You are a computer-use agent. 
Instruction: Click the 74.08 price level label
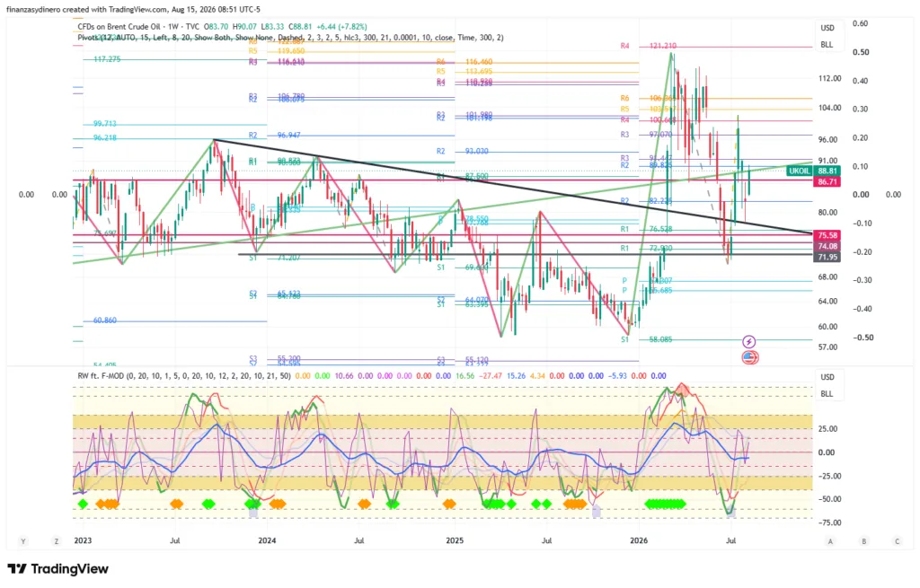point(827,246)
